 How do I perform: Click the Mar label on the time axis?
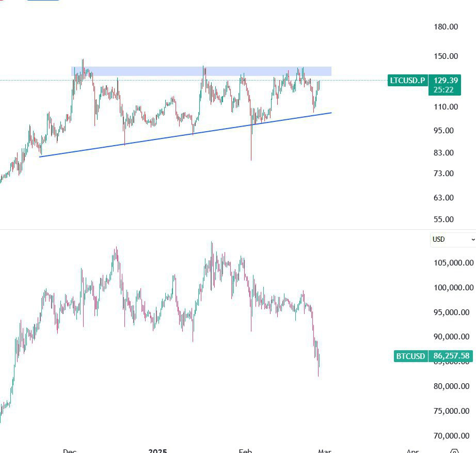click(x=325, y=450)
